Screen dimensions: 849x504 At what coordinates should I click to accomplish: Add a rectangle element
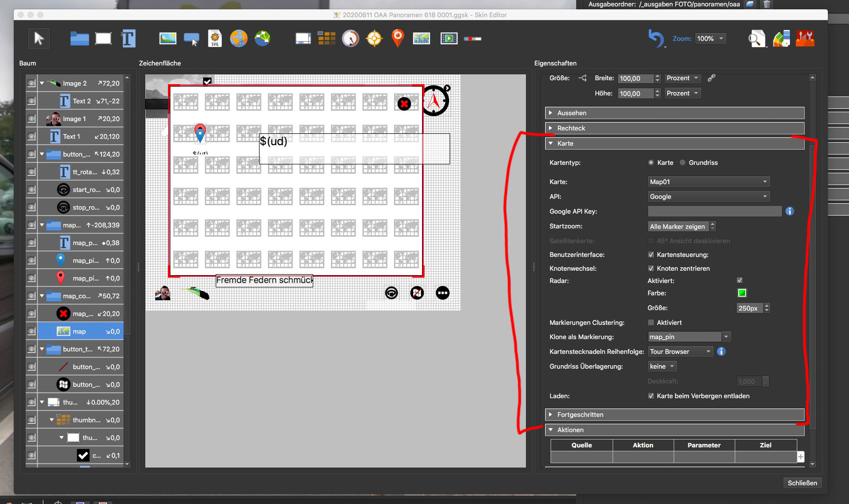(x=103, y=38)
